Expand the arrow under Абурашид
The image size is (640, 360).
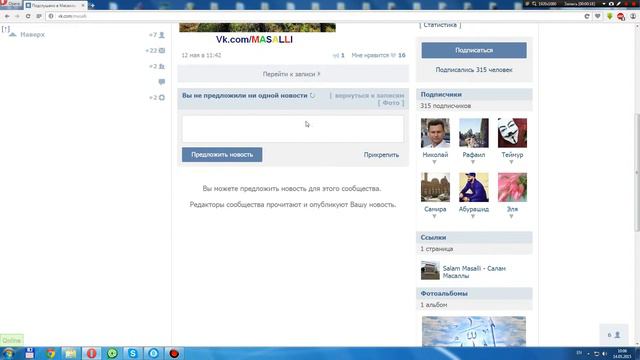click(x=473, y=216)
